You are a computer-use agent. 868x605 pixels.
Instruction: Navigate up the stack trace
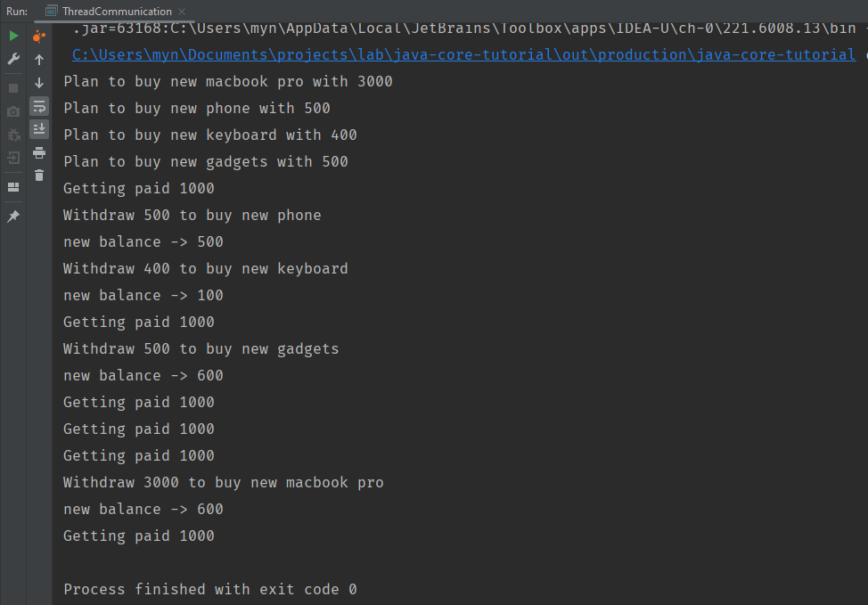[x=38, y=61]
